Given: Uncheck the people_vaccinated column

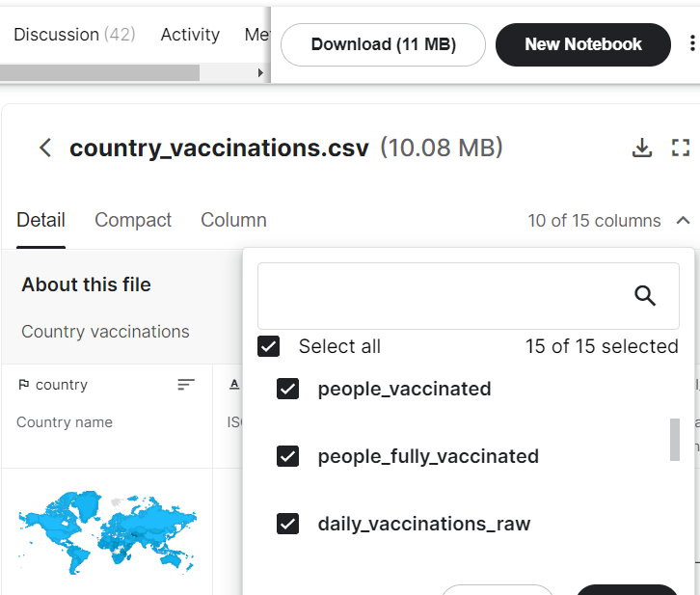Looking at the screenshot, I should point(287,389).
